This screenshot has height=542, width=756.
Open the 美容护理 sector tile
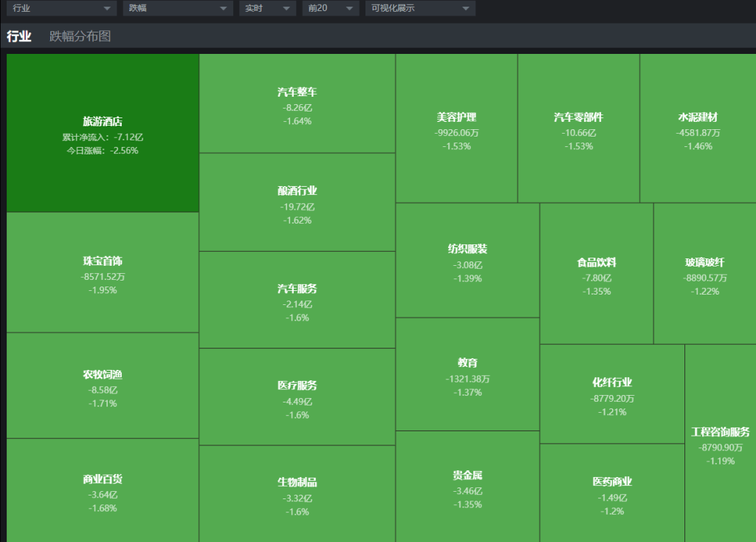456,130
